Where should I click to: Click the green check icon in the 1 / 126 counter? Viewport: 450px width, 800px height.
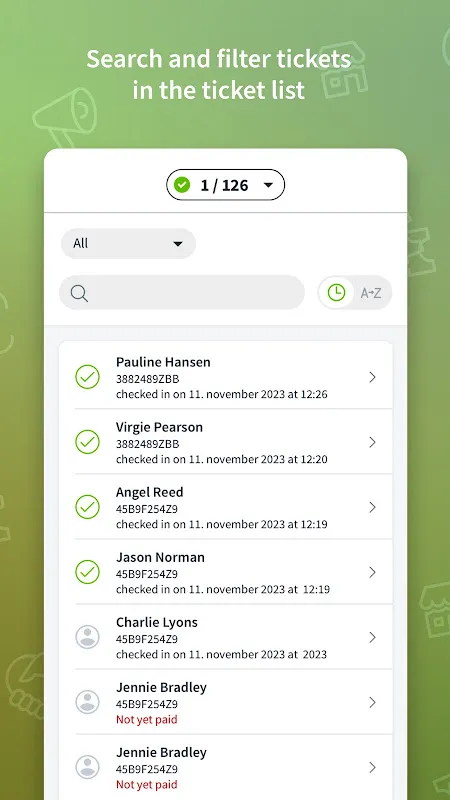tap(182, 185)
